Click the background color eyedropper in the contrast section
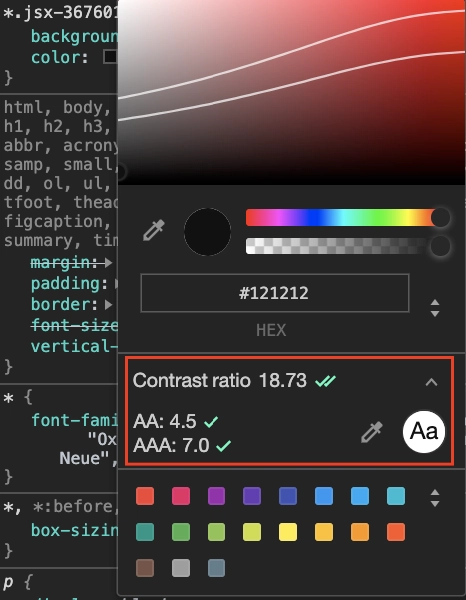The width and height of the screenshot is (466, 600). coord(372,432)
